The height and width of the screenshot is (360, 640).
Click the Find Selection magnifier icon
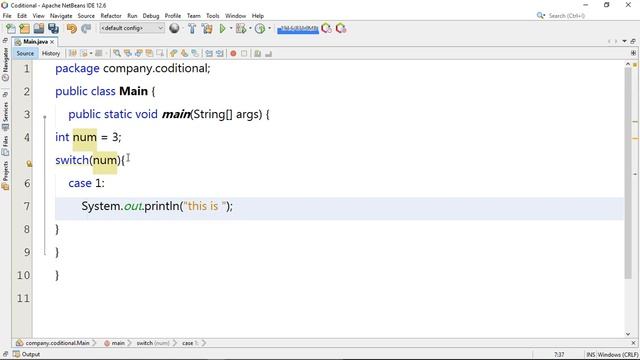(117, 53)
